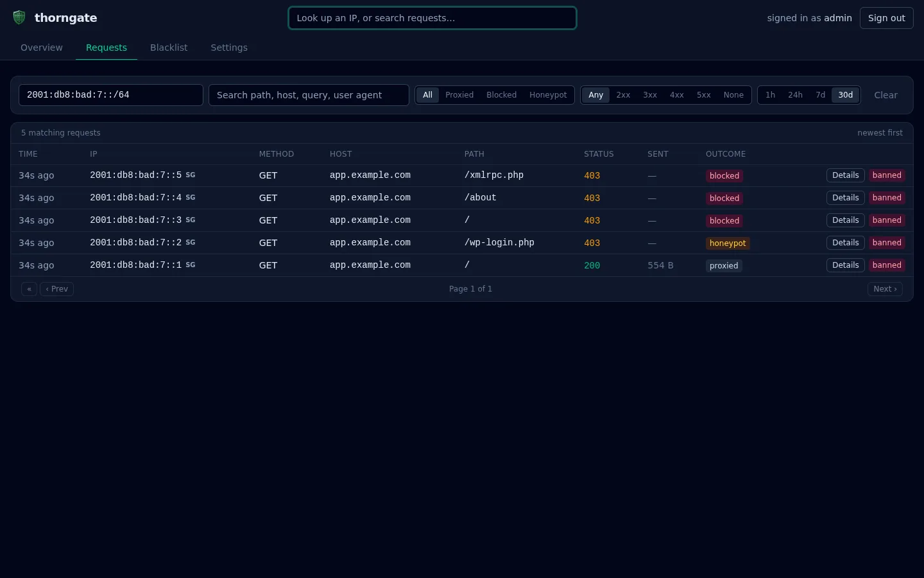Filter status by None
The width and height of the screenshot is (924, 578).
point(733,95)
